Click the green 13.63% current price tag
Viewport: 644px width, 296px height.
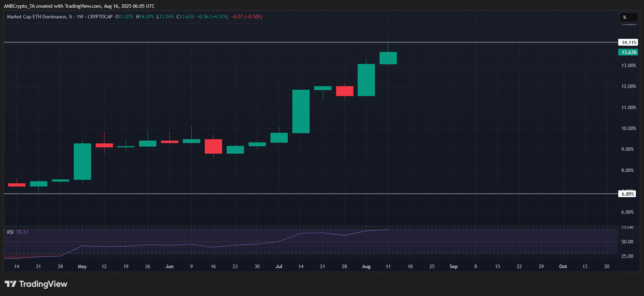(x=628, y=52)
